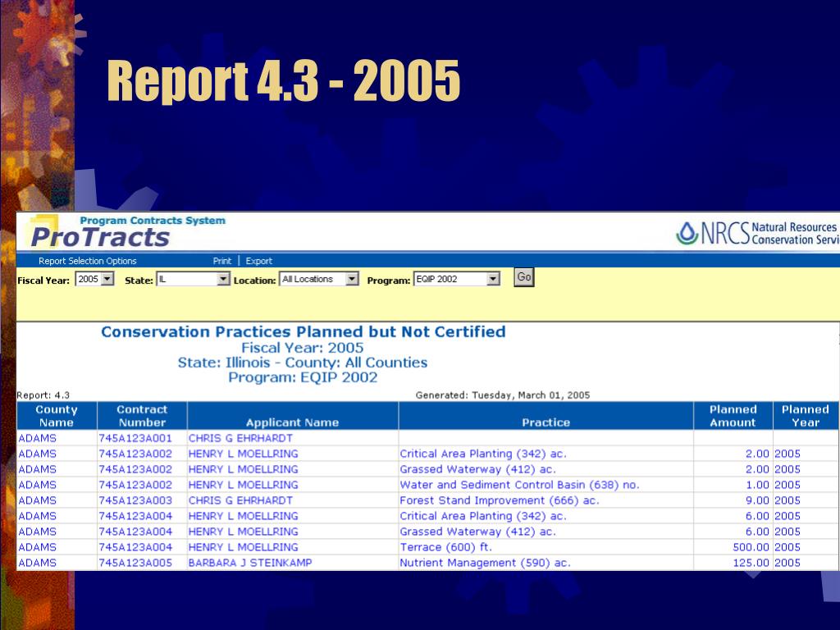Click the Print menu link

(221, 261)
